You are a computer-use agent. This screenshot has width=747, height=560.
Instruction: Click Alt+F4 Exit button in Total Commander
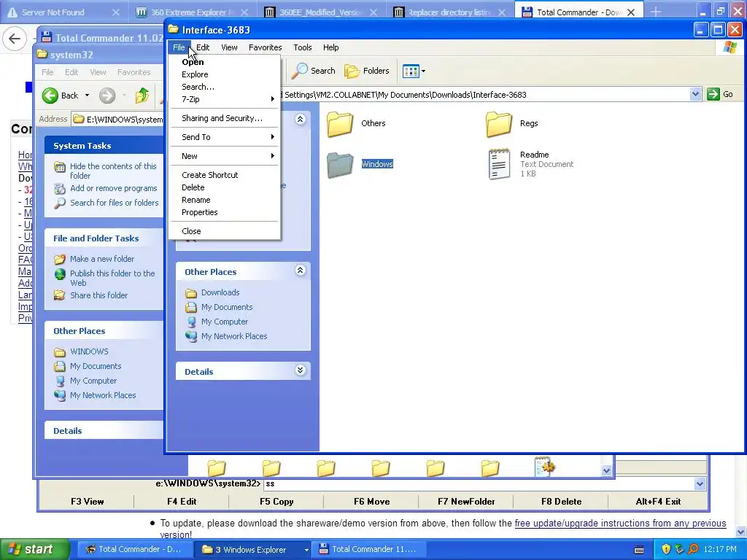click(x=659, y=502)
